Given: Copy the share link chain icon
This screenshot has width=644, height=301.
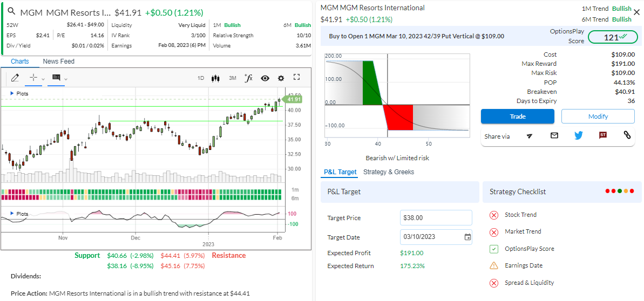Looking at the screenshot, I should [627, 135].
